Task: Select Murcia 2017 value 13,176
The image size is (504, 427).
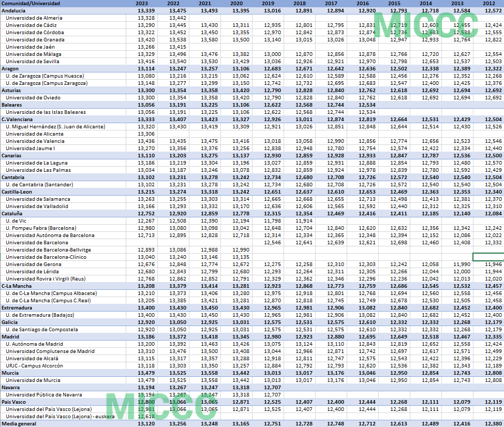Action: click(x=335, y=373)
